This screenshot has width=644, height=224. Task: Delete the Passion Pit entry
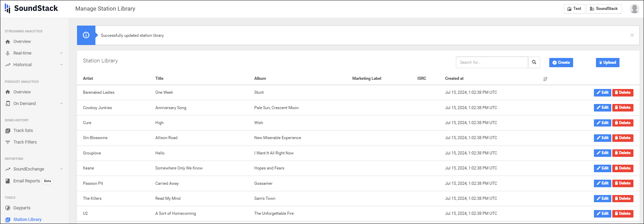point(623,183)
